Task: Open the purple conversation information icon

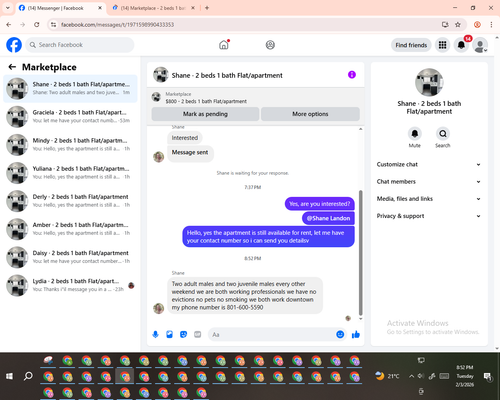Action: click(352, 75)
